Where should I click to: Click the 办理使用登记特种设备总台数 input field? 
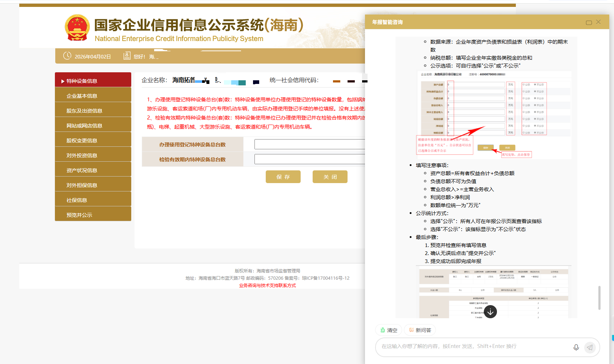click(x=310, y=144)
